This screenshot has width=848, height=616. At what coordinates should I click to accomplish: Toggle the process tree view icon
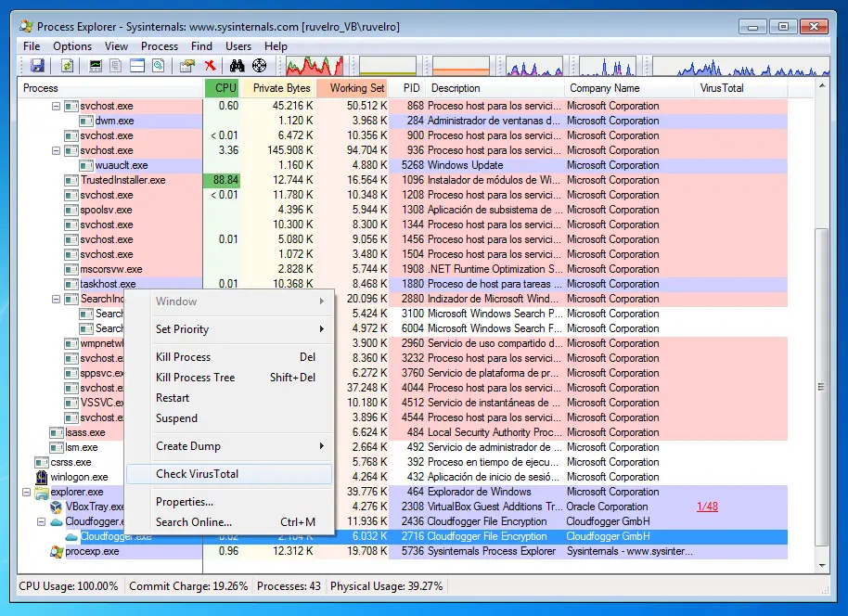coord(116,66)
